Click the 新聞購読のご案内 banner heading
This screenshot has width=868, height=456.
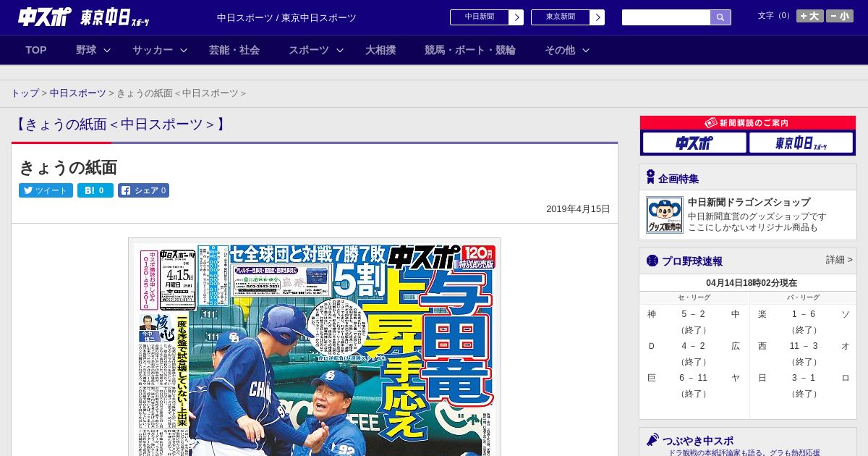748,123
